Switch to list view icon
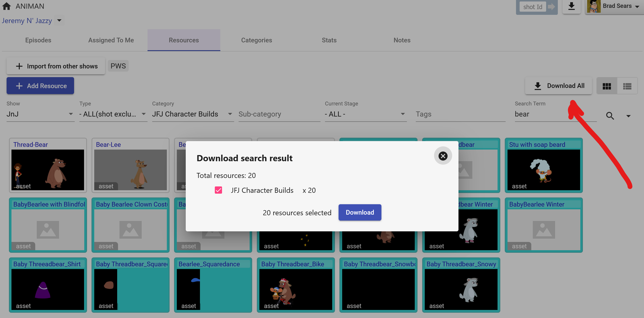This screenshot has width=644, height=318. tap(627, 86)
